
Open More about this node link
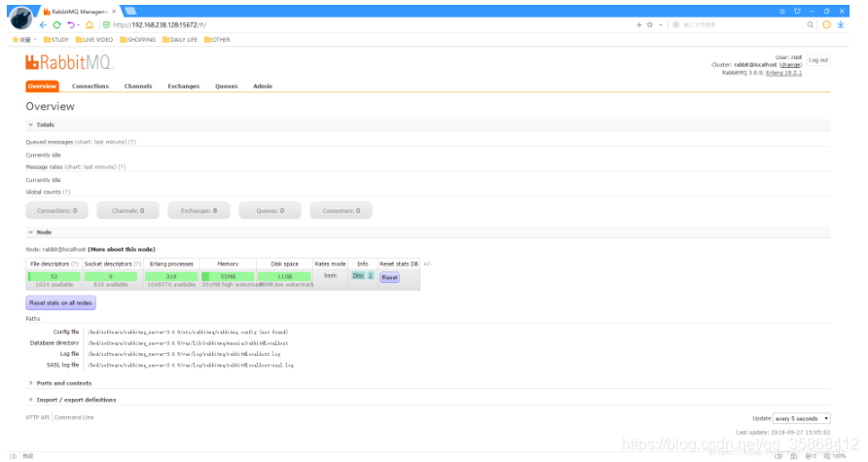(x=122, y=250)
